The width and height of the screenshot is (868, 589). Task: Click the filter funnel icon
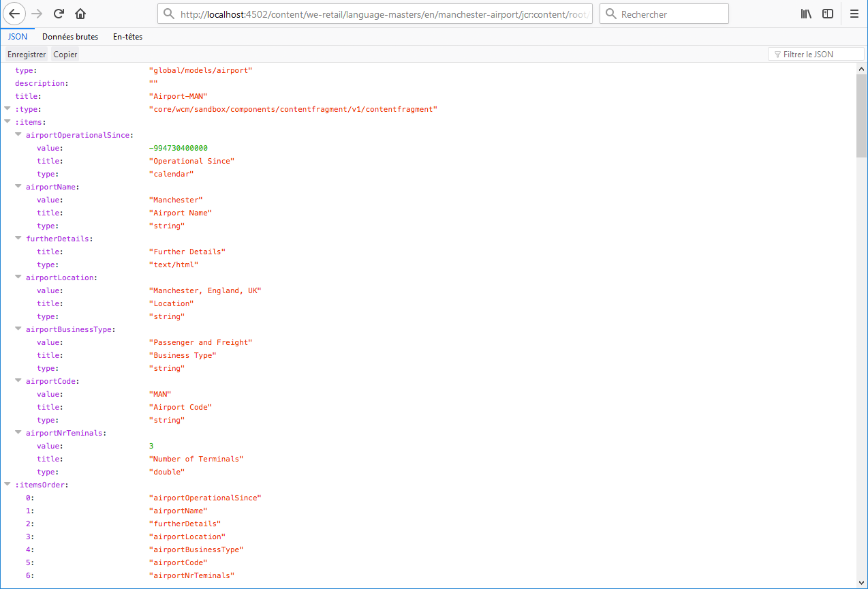[777, 55]
